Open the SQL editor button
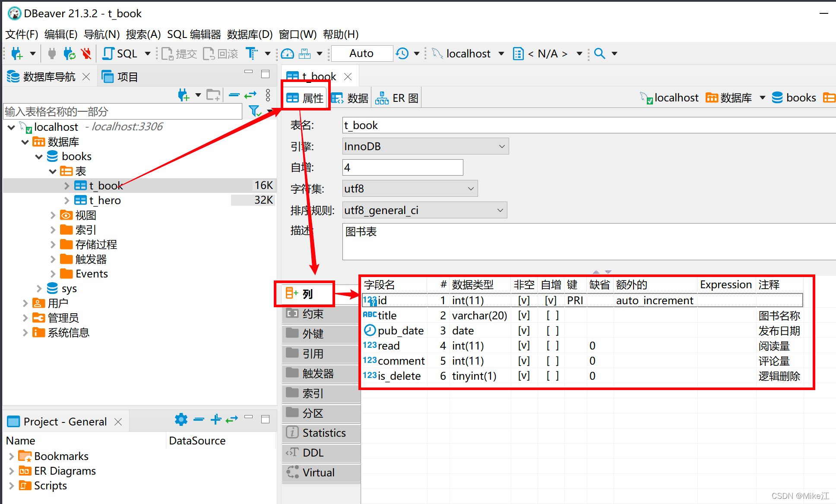Viewport: 836px width, 504px height. 120,54
